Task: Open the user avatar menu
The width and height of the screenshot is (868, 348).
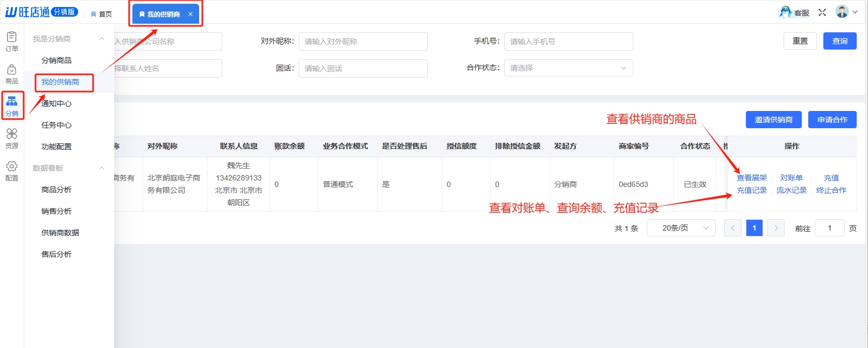Action: pos(846,12)
